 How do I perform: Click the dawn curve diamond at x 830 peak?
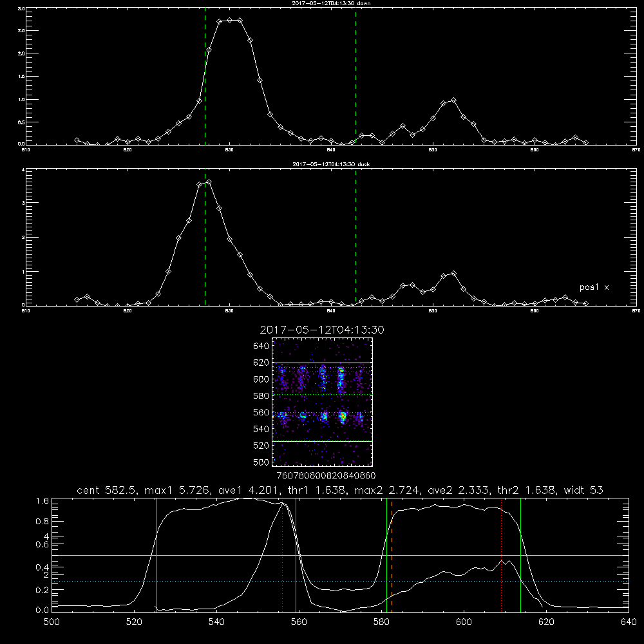[x=230, y=20]
